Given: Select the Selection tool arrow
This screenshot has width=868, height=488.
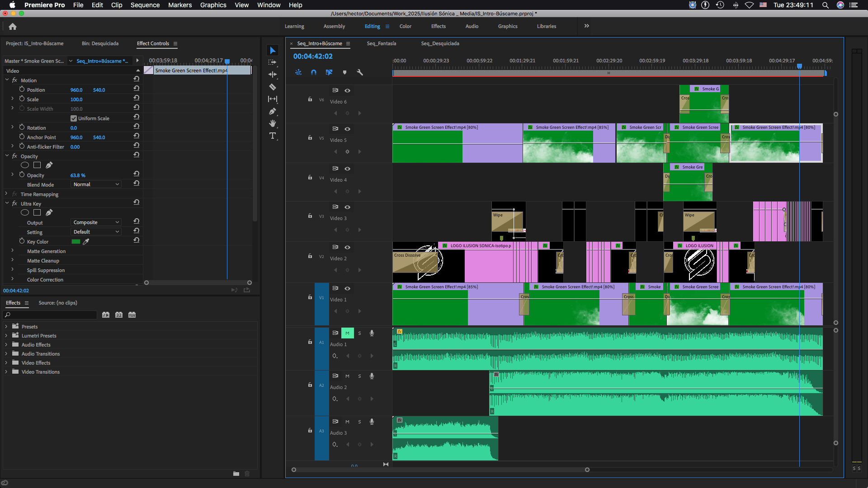Looking at the screenshot, I should pos(273,50).
